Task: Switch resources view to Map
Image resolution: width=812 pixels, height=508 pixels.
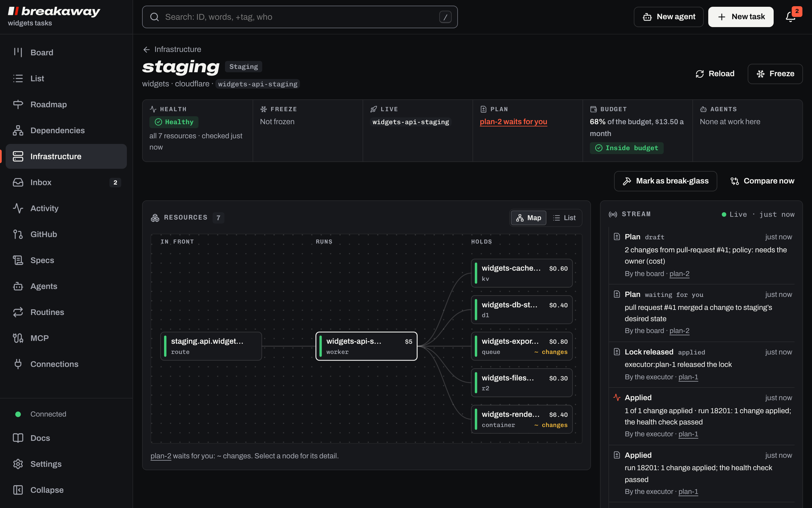Action: pos(528,218)
